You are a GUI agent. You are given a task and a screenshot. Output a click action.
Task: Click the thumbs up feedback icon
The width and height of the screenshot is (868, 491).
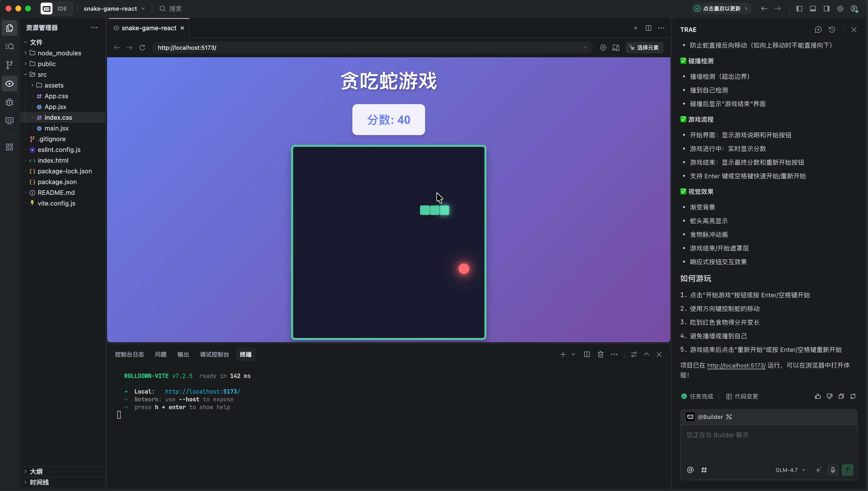click(817, 396)
